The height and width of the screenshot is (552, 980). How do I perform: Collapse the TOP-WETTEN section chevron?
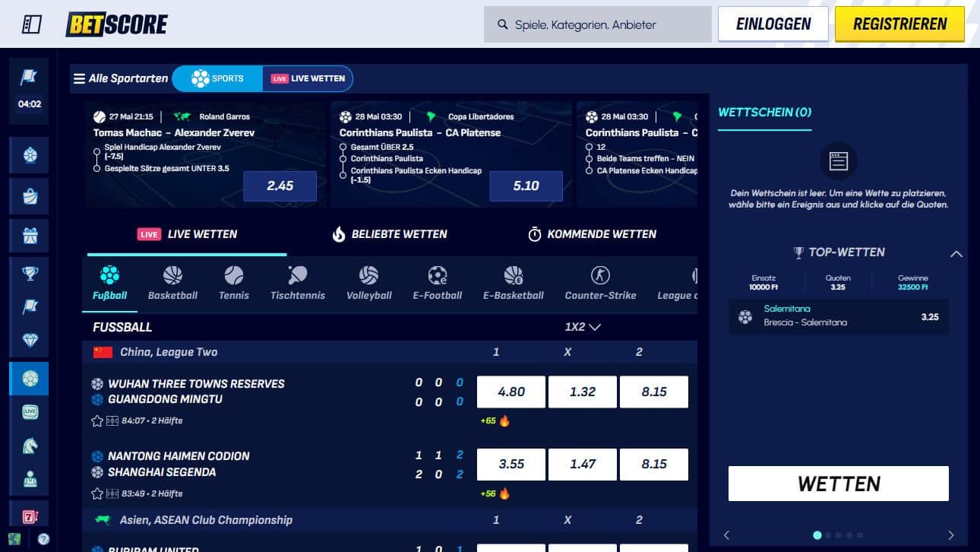click(x=956, y=254)
